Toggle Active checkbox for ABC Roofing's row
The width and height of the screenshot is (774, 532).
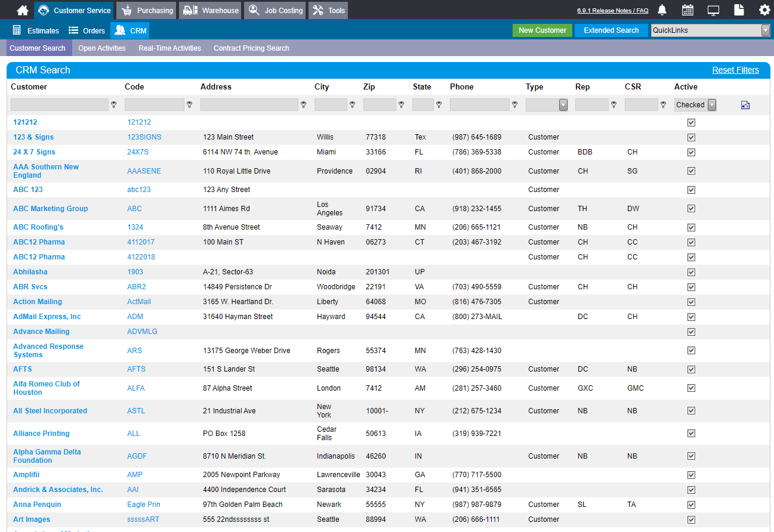691,227
